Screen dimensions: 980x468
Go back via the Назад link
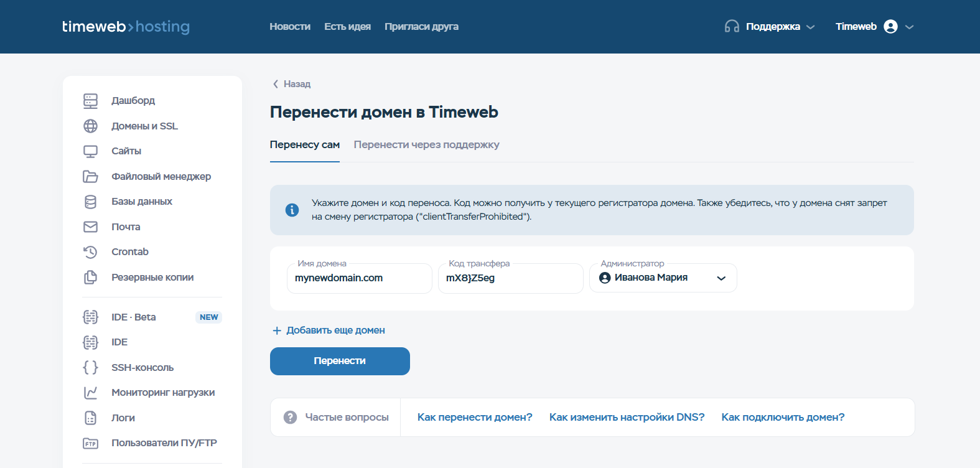point(297,84)
